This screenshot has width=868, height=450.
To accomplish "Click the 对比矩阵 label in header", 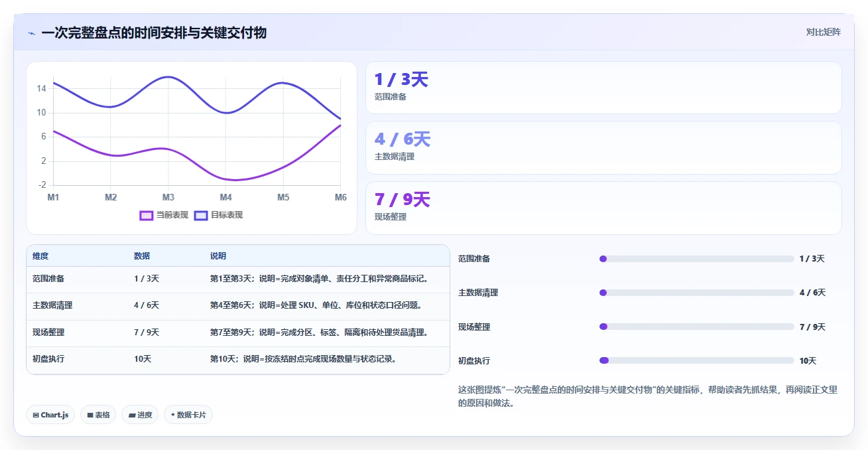I will pyautogui.click(x=823, y=32).
